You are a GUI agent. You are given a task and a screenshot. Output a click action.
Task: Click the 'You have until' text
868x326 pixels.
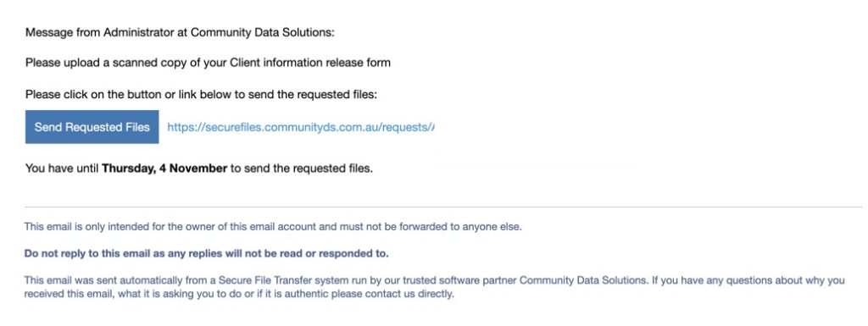(x=62, y=169)
